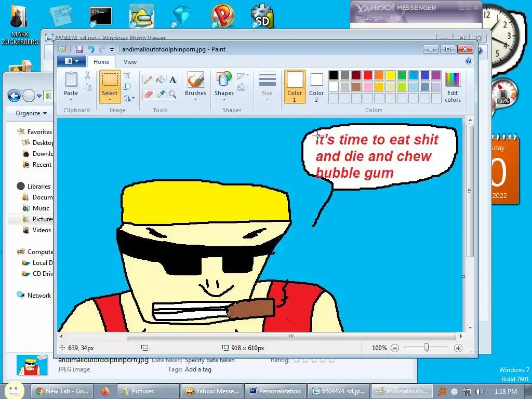The width and height of the screenshot is (532, 399).
Task: Select the Color picker eyedropper tool
Action: point(160,94)
